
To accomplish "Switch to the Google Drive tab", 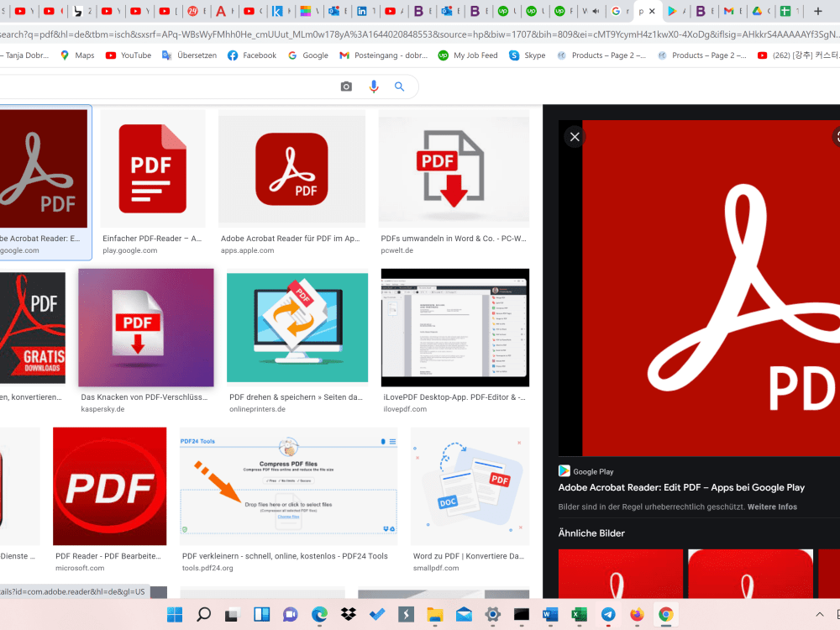I will click(761, 11).
